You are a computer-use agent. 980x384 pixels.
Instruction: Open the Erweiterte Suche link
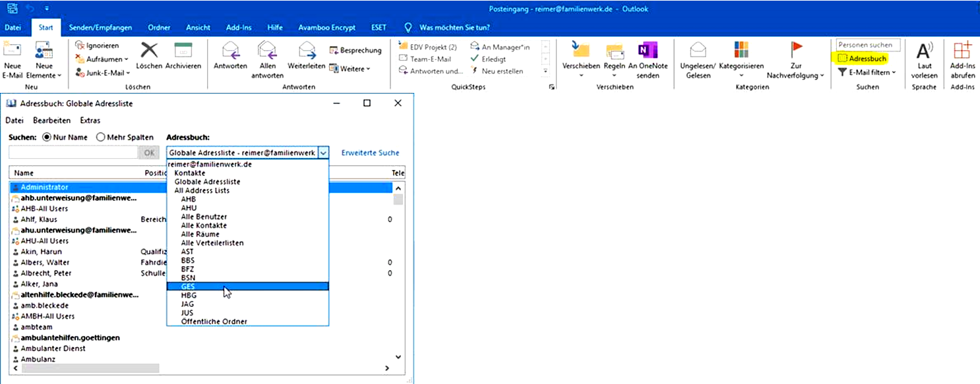(x=370, y=153)
